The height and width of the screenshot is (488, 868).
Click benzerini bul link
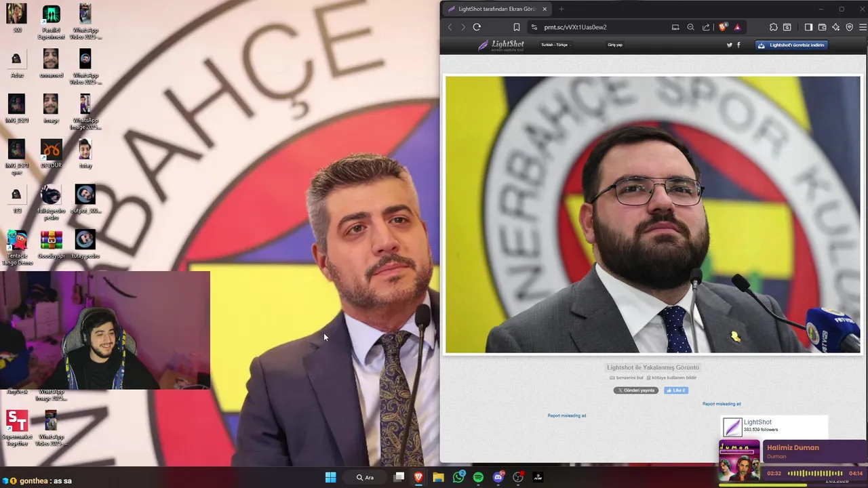(x=627, y=378)
